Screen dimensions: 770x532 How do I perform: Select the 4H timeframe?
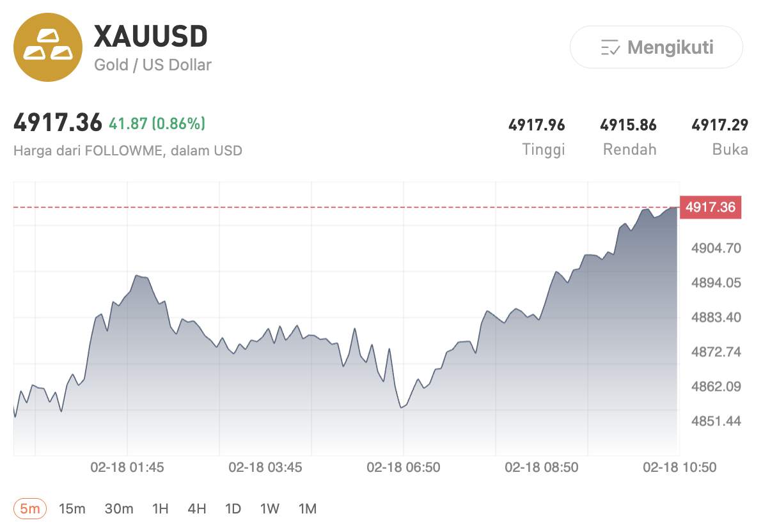196,508
